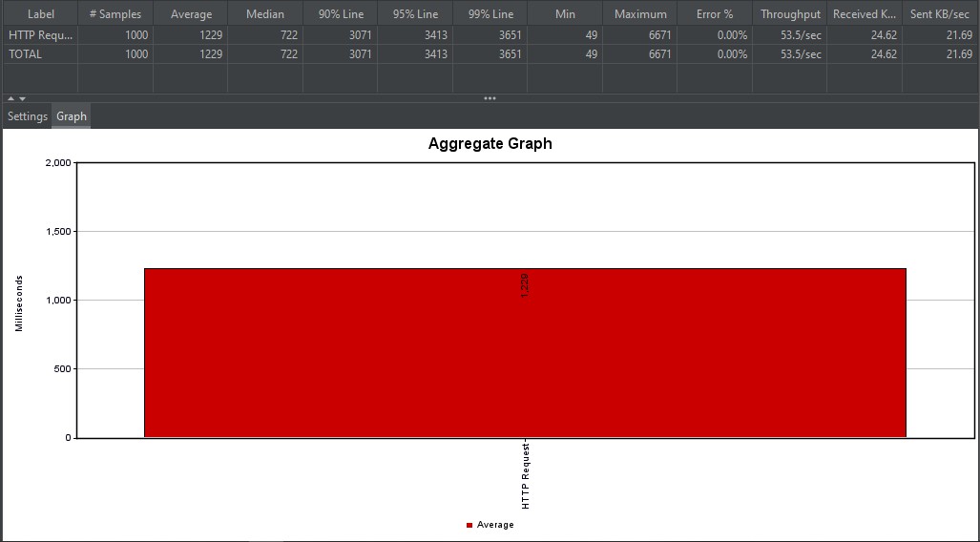Sort by the Error % column header

pyautogui.click(x=715, y=13)
